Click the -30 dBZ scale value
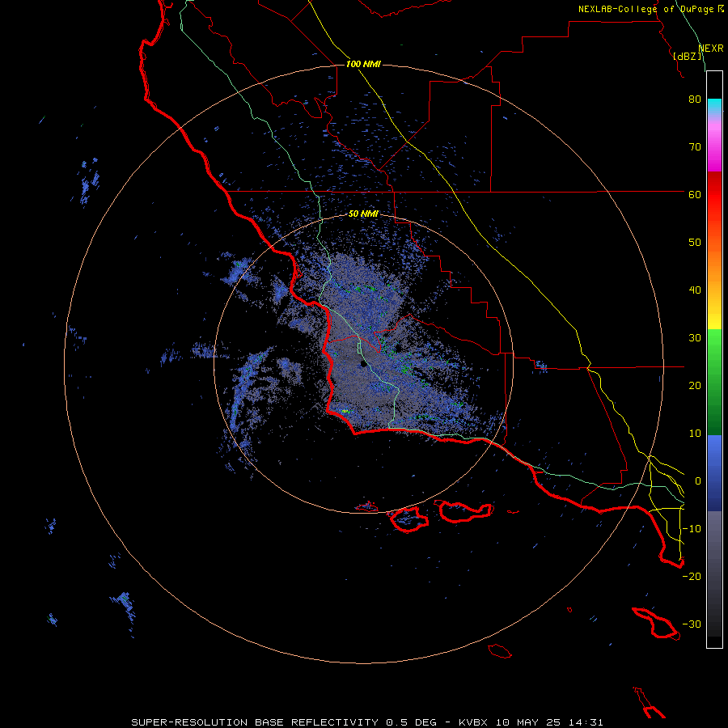The image size is (728, 728). 692,624
